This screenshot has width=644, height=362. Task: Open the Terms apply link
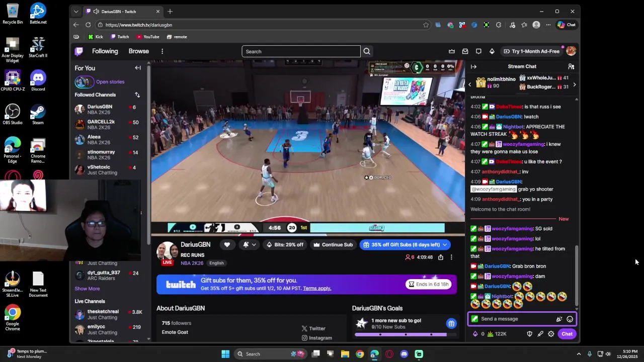(x=317, y=288)
